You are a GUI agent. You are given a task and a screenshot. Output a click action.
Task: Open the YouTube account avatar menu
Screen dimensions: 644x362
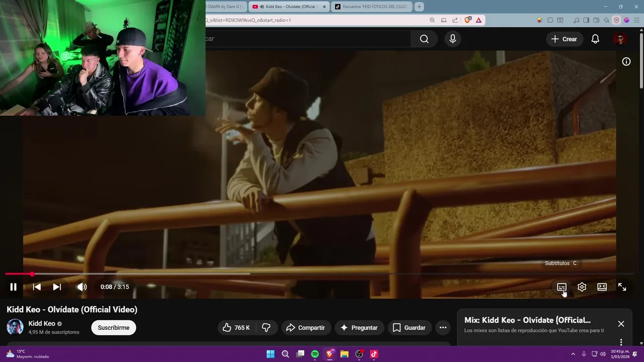click(x=620, y=39)
